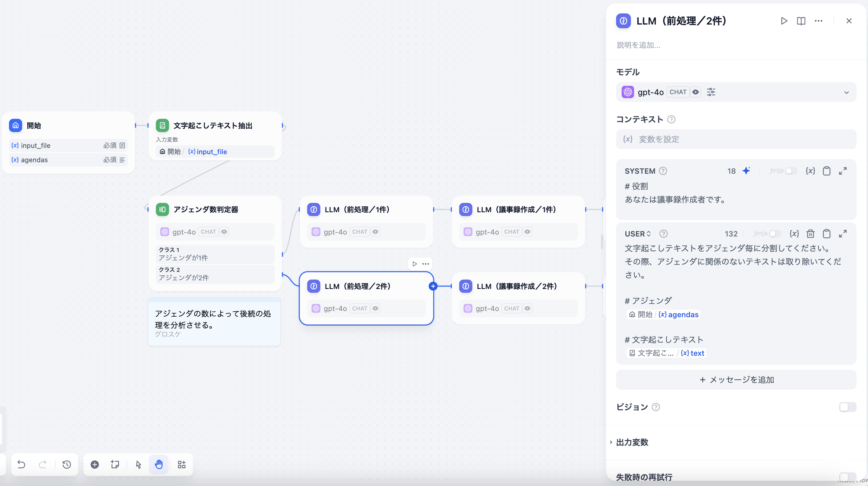Open the more options menu in panel header

coord(819,21)
